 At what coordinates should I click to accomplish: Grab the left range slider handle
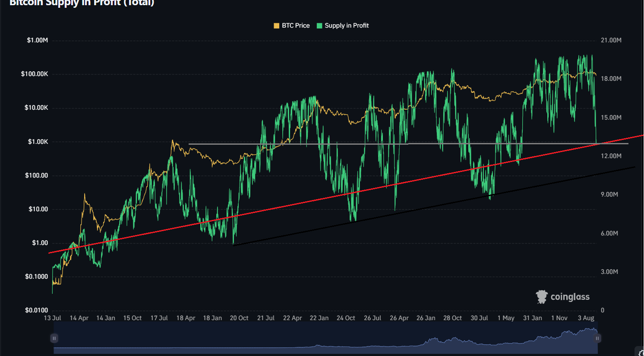(54, 338)
